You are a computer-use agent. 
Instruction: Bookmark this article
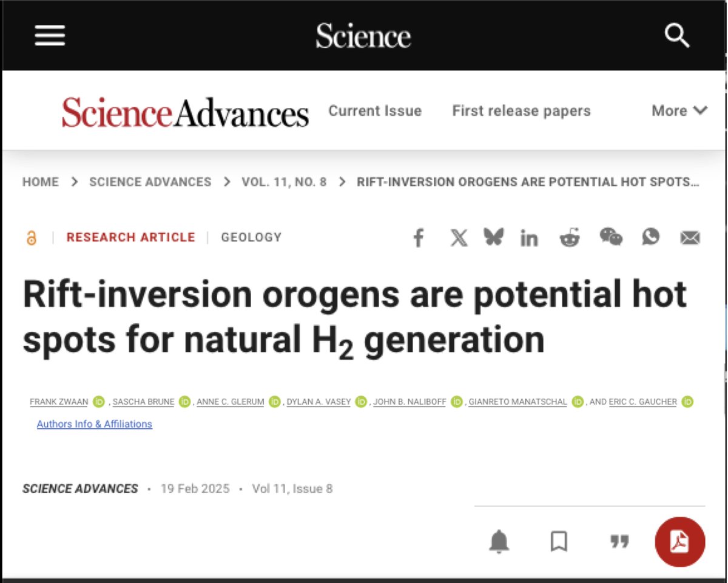[559, 542]
